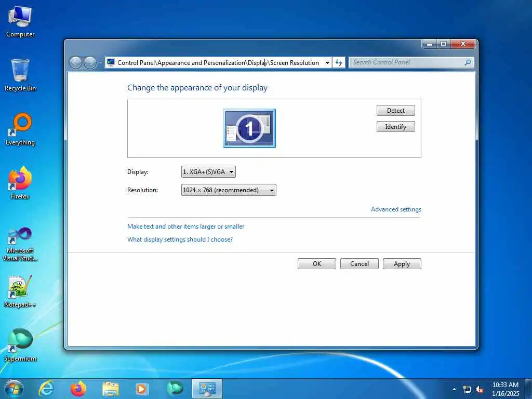Screen dimensions: 532x399
Task: Click the Cancel button
Action: click(360, 263)
